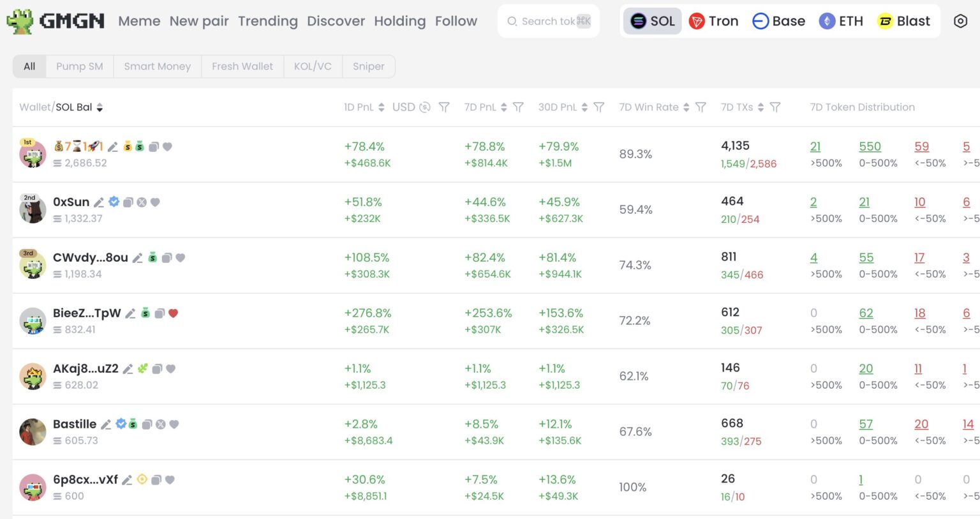Sort the list by 1D PnL arrows
The height and width of the screenshot is (519, 980).
tap(382, 107)
